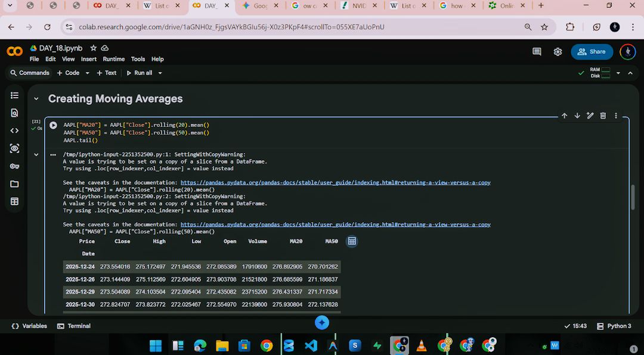The width and height of the screenshot is (644, 355).
Task: Switch to the Onlin browser tab
Action: (x=506, y=6)
